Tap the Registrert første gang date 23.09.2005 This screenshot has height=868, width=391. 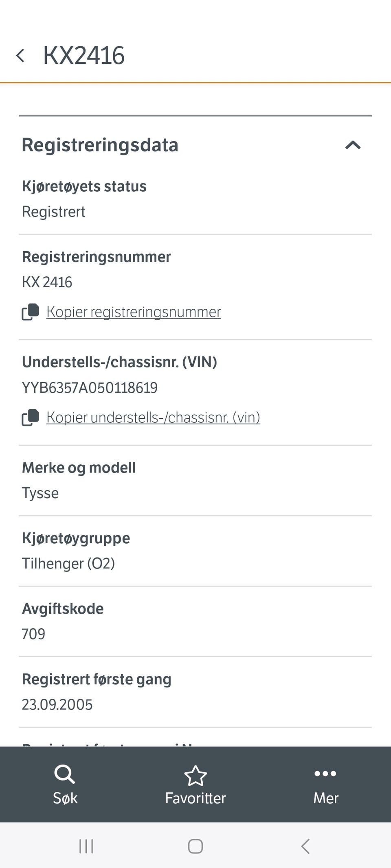click(x=57, y=704)
